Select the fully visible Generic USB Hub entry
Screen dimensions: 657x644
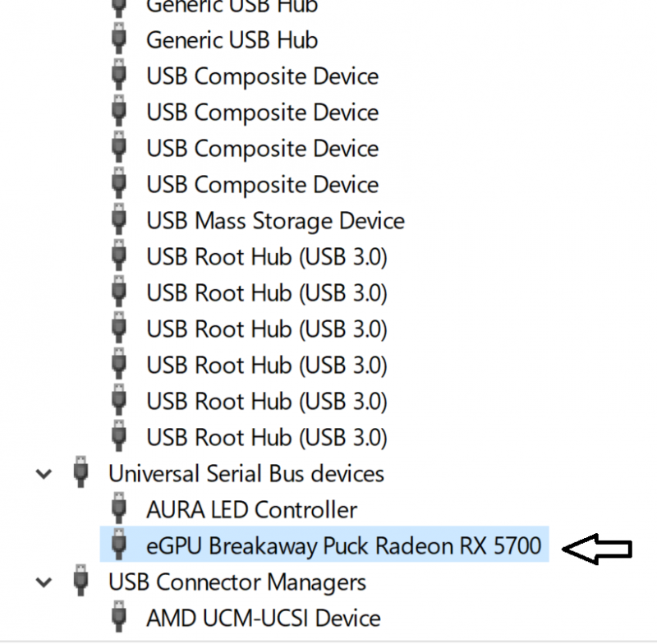[232, 40]
